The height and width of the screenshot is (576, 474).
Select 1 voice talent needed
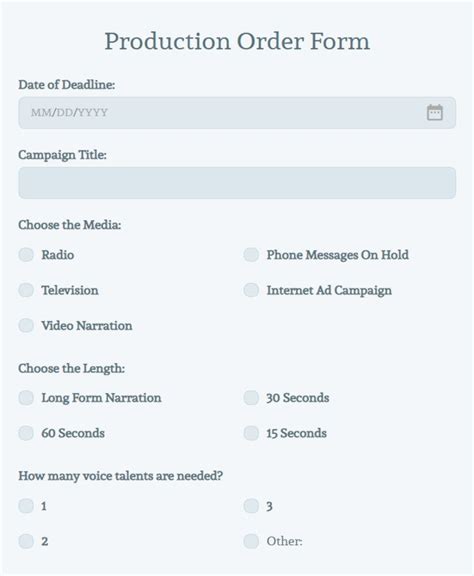(26, 506)
